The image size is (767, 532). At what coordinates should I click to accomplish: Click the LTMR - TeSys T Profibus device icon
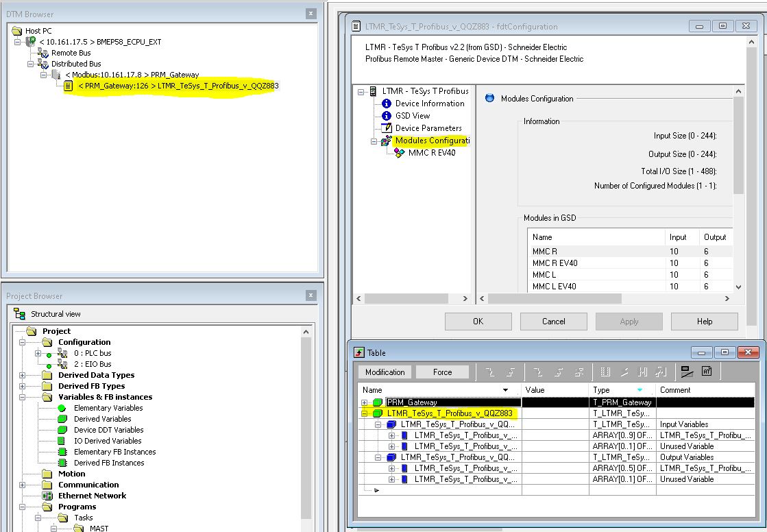[x=374, y=91]
